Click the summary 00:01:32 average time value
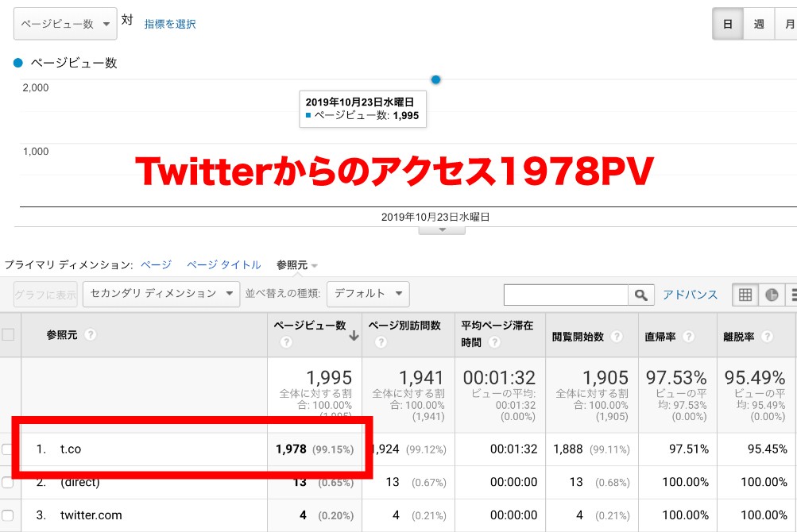Screen dimensions: 797x532 pyautogui.click(x=499, y=377)
